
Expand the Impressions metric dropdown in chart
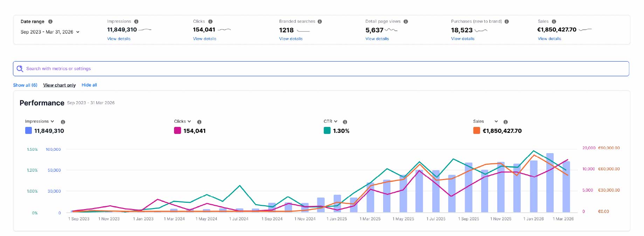click(40, 121)
